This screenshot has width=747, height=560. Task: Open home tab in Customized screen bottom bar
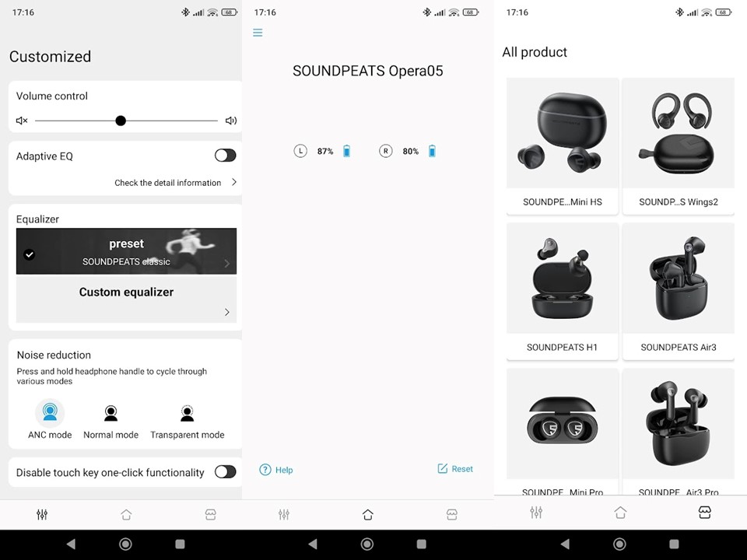126,514
